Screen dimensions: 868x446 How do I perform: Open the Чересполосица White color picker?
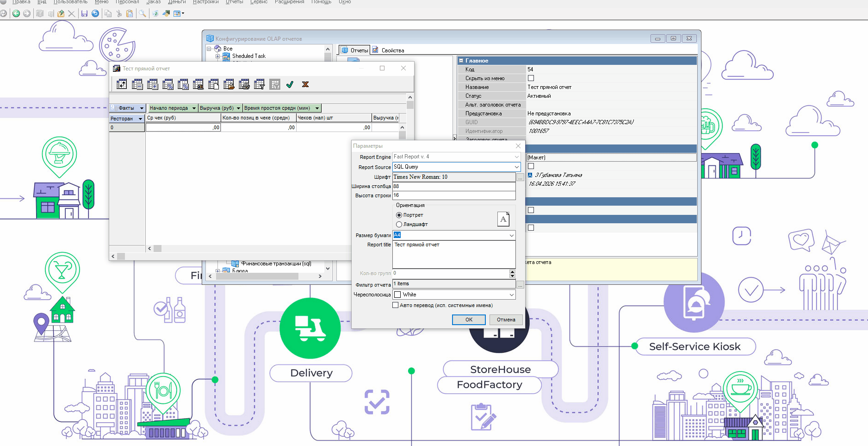point(511,295)
